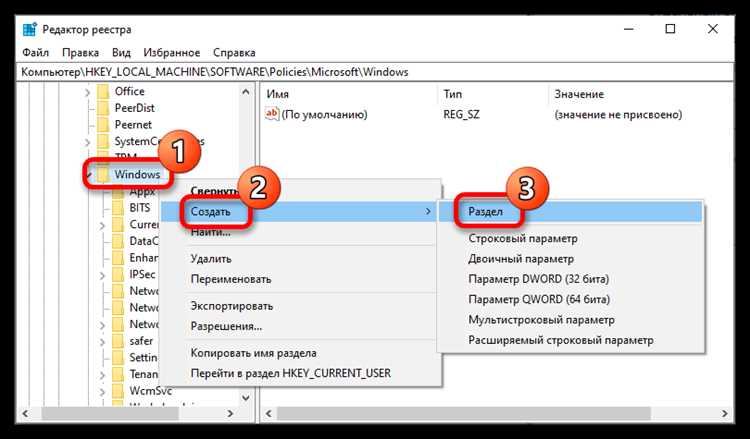
Task: Click the BITS folder icon
Action: coord(118,208)
